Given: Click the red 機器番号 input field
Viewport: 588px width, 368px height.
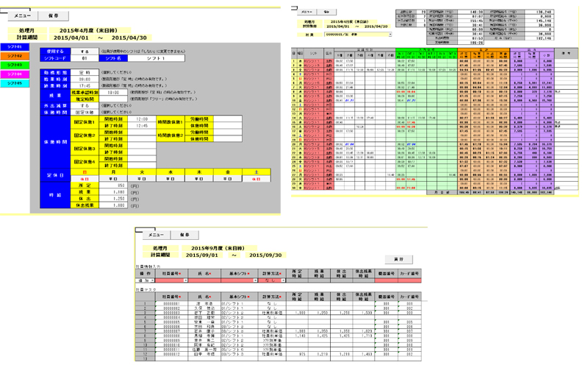Looking at the screenshot, I should [x=387, y=280].
